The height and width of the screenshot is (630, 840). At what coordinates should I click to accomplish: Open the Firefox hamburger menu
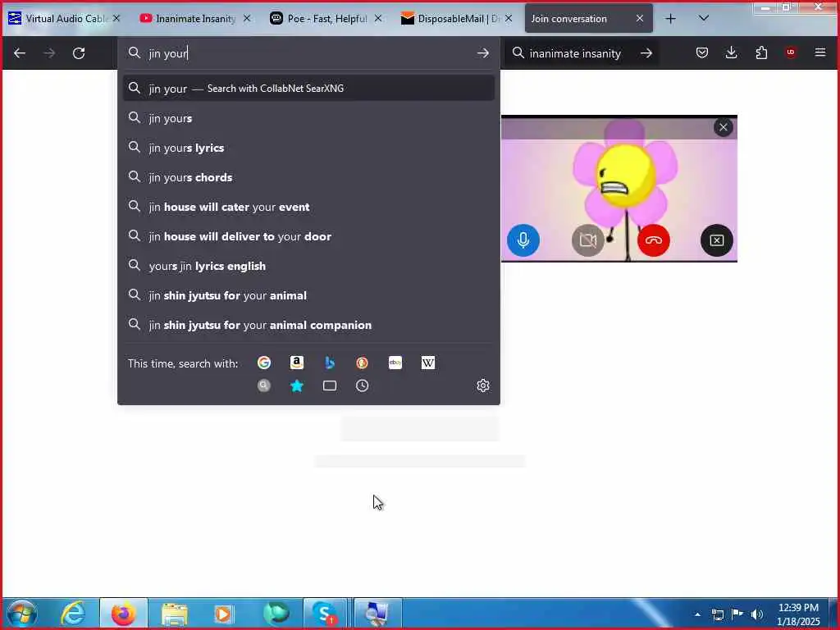pyautogui.click(x=820, y=52)
